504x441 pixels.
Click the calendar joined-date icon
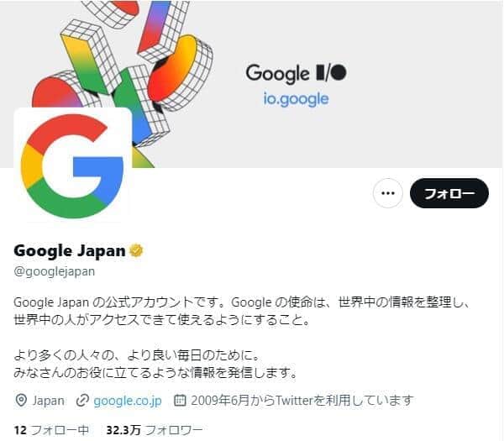click(x=180, y=400)
